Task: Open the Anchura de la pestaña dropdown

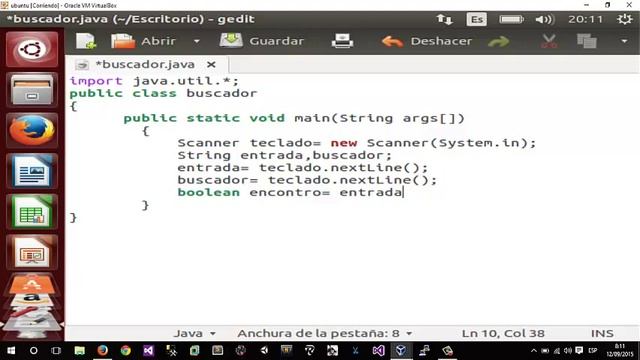Action: tap(324, 333)
